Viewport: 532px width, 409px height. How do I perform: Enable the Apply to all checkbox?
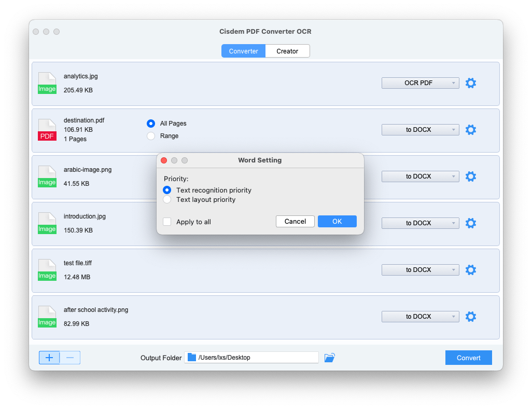pyautogui.click(x=167, y=222)
